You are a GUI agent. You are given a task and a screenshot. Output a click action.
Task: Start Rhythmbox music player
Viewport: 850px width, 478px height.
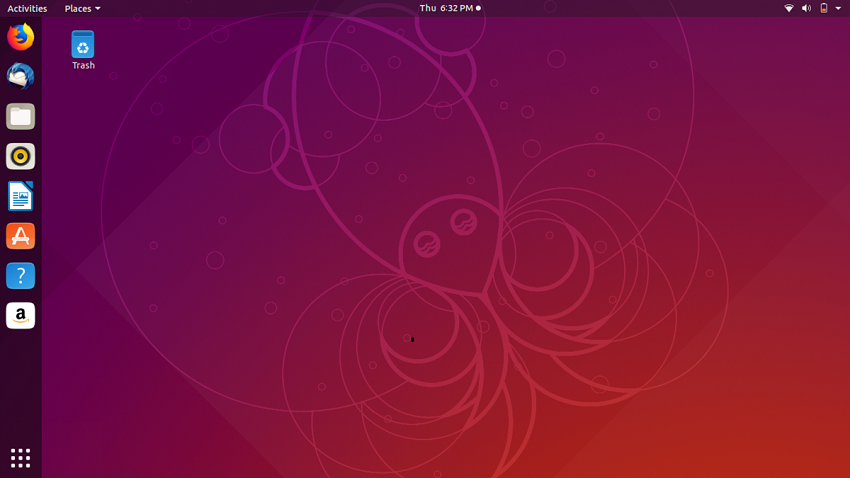pyautogui.click(x=20, y=156)
